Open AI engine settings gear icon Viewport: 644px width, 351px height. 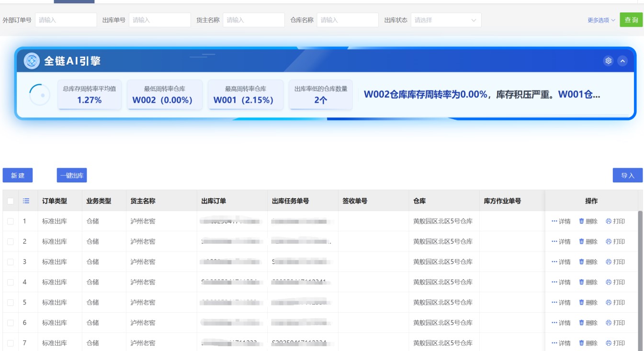coord(608,61)
